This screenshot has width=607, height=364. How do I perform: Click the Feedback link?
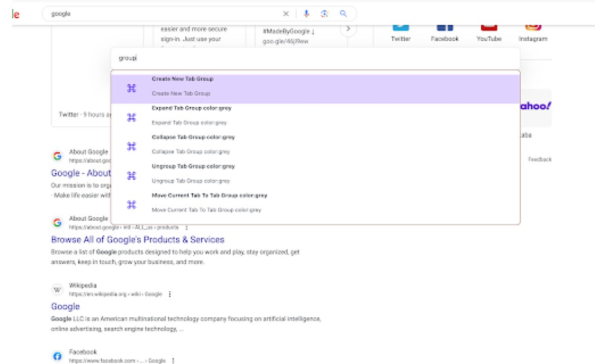pyautogui.click(x=540, y=160)
